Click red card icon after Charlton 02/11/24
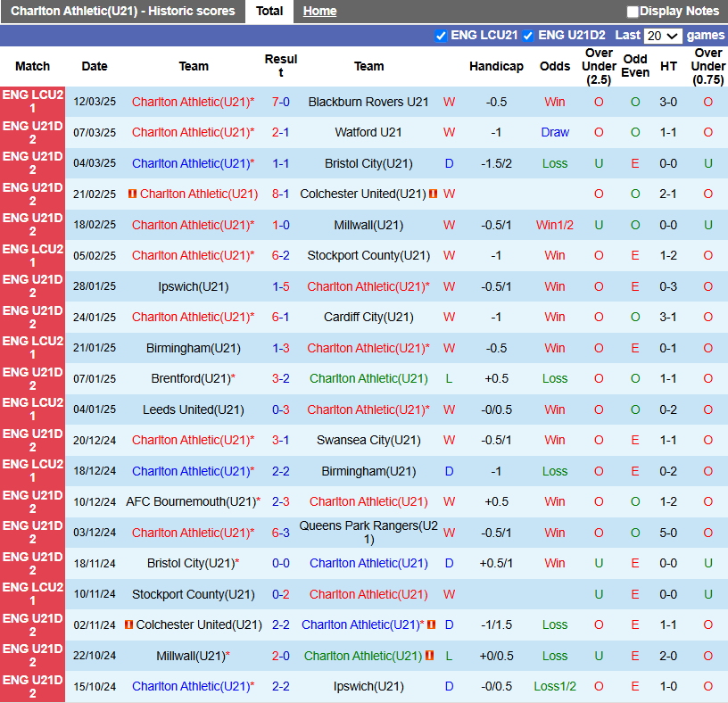The height and width of the screenshot is (703, 728). pos(431,624)
